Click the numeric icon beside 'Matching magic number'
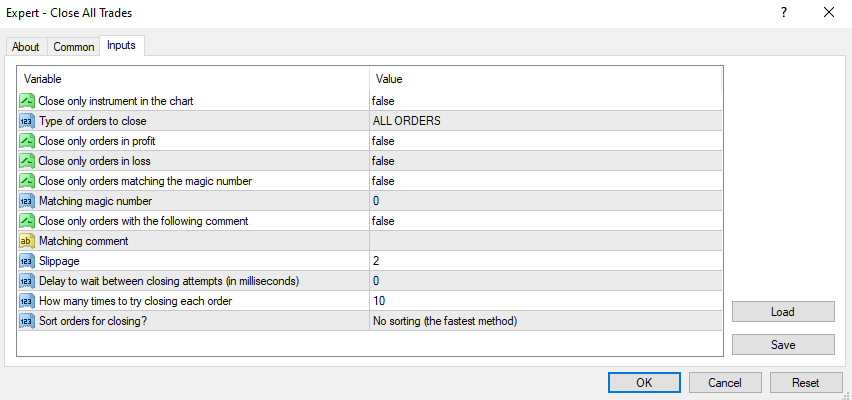 pyautogui.click(x=27, y=201)
